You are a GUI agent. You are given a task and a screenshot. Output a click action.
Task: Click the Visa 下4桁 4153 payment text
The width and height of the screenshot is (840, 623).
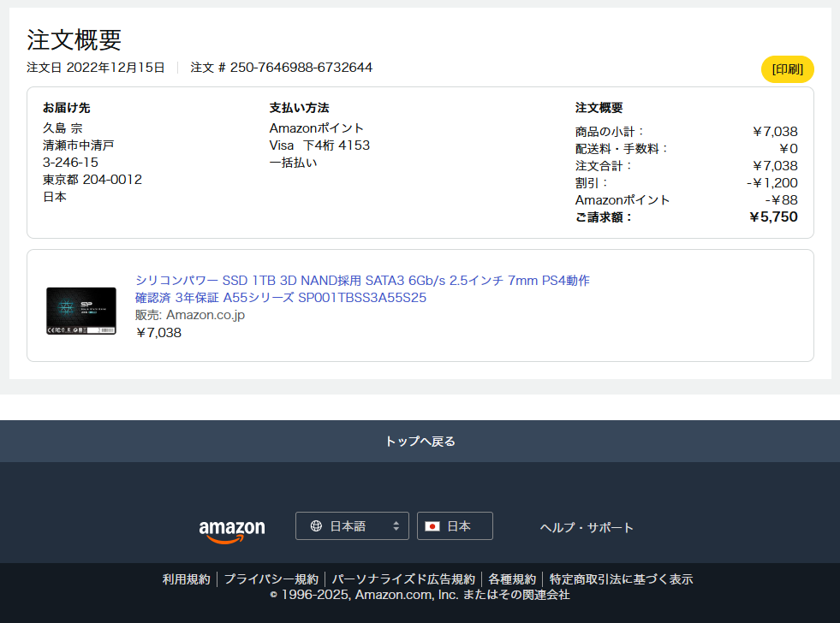tap(319, 145)
